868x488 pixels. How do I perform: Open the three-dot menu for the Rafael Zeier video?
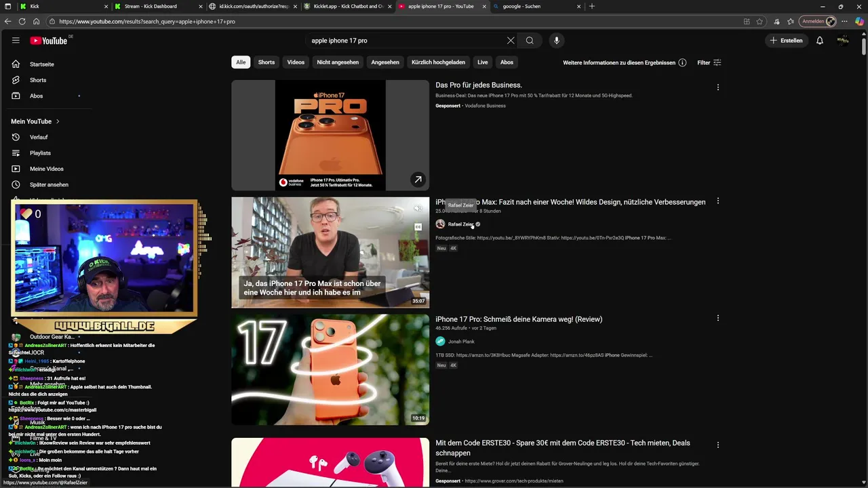[717, 201]
